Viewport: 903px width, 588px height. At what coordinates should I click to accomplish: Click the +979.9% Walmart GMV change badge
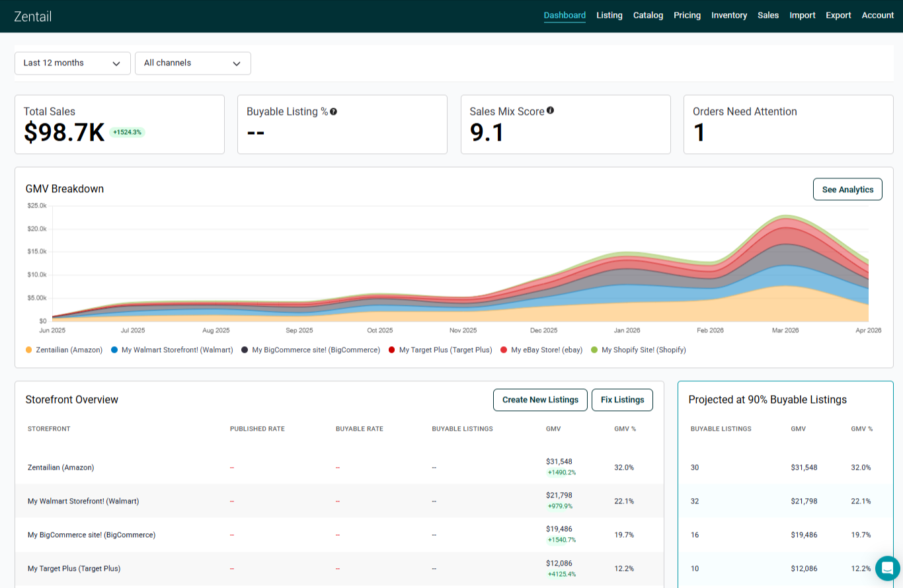coord(560,506)
